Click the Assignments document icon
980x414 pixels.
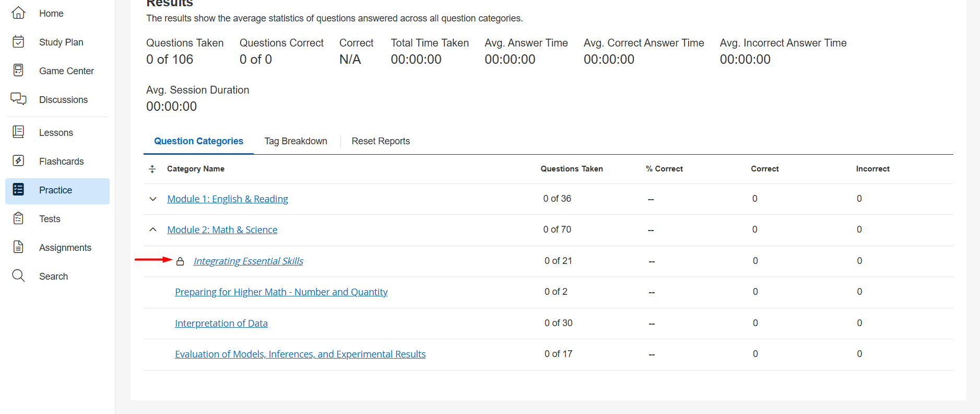click(18, 247)
